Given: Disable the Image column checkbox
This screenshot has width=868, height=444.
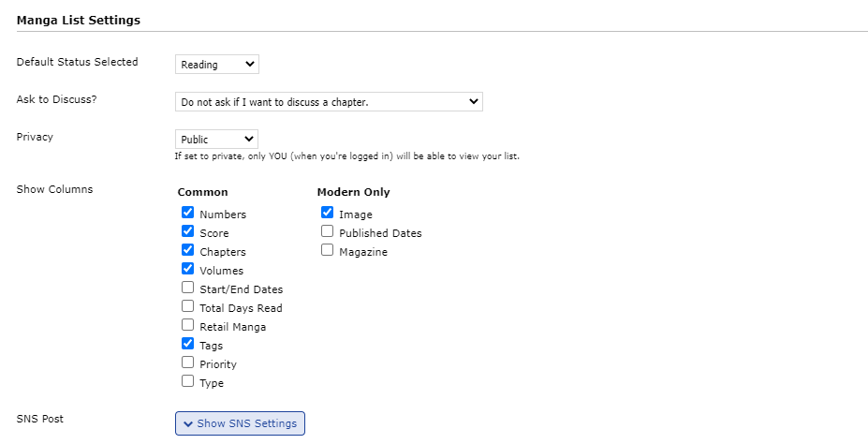Looking at the screenshot, I should point(328,214).
